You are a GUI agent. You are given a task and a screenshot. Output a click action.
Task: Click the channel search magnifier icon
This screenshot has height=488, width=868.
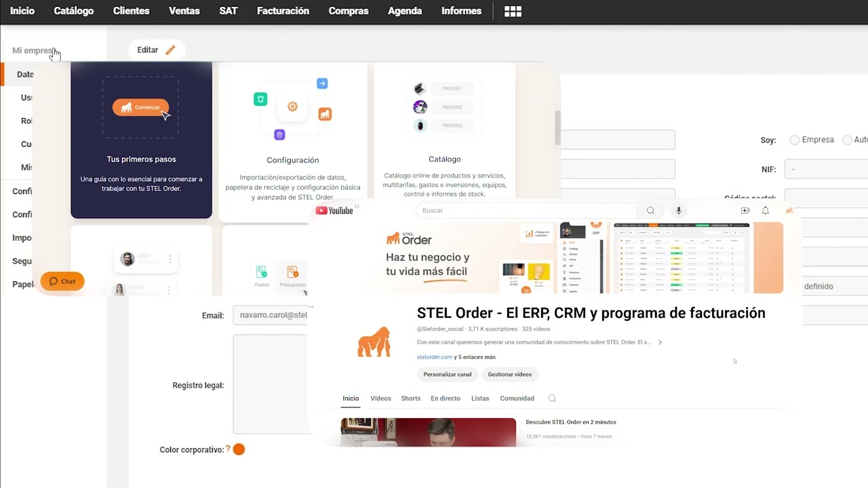(552, 399)
